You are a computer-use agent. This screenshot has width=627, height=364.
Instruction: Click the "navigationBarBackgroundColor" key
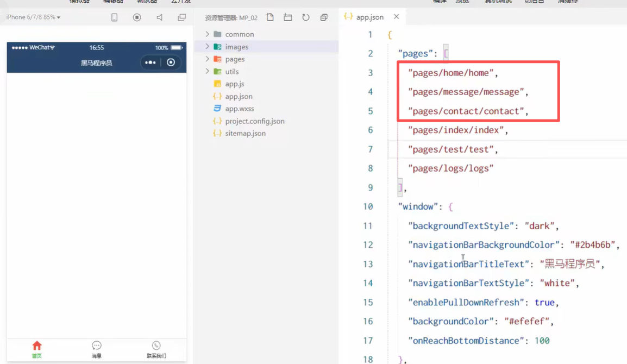click(484, 245)
